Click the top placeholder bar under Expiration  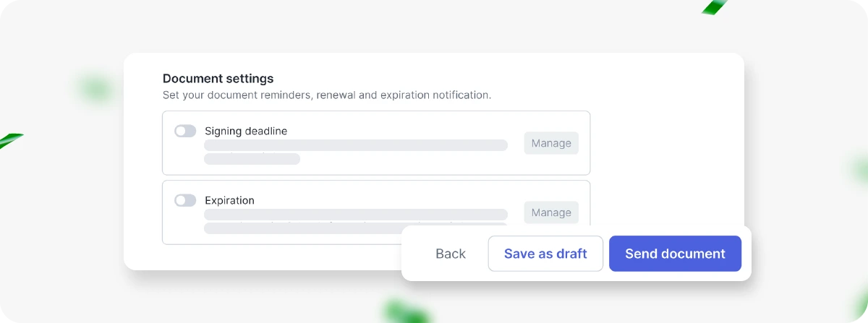tap(356, 215)
